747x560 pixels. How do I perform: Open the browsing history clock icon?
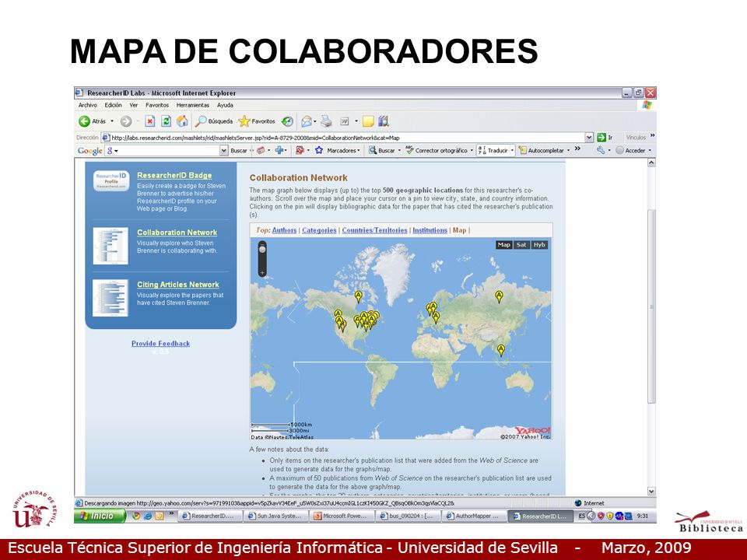pyautogui.click(x=287, y=121)
